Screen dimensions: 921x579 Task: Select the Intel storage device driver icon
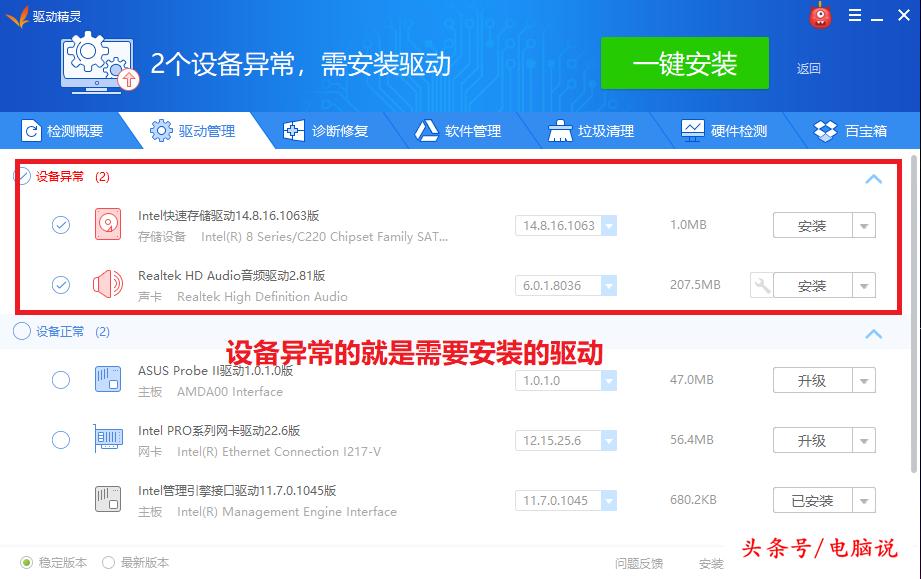pyautogui.click(x=108, y=224)
